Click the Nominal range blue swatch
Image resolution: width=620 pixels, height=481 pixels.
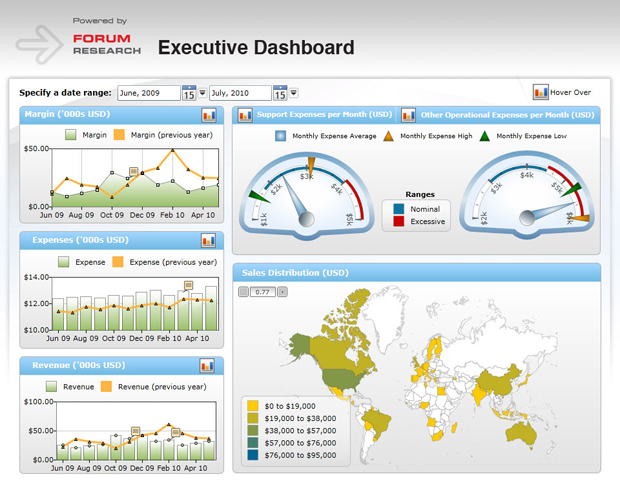[x=399, y=209]
